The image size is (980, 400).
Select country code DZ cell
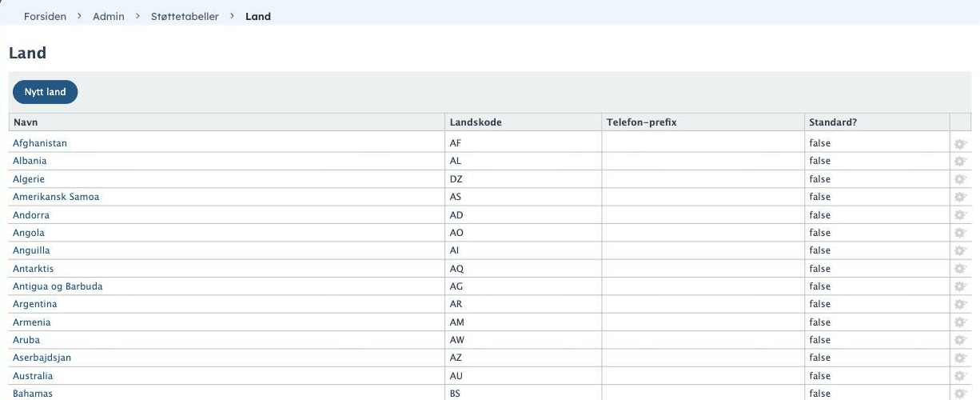(524, 179)
